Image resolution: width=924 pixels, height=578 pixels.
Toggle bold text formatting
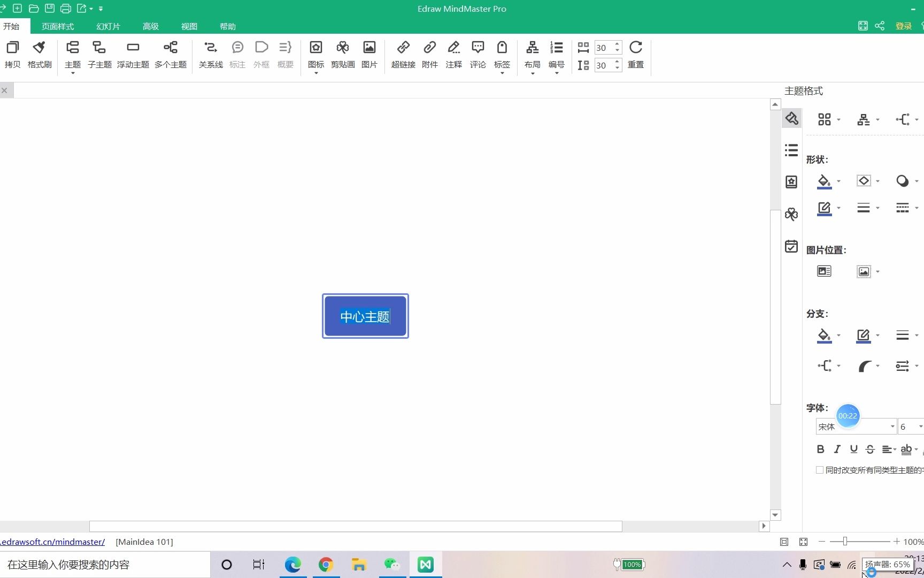point(820,449)
